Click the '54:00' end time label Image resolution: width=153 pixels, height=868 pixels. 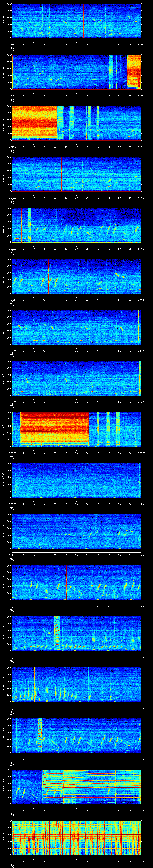tap(141, 147)
